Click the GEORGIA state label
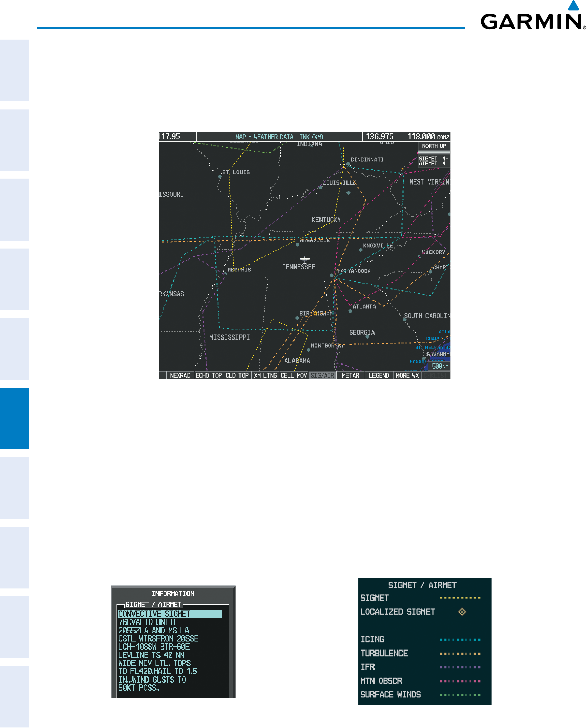This screenshot has height=728, width=587. click(x=362, y=333)
